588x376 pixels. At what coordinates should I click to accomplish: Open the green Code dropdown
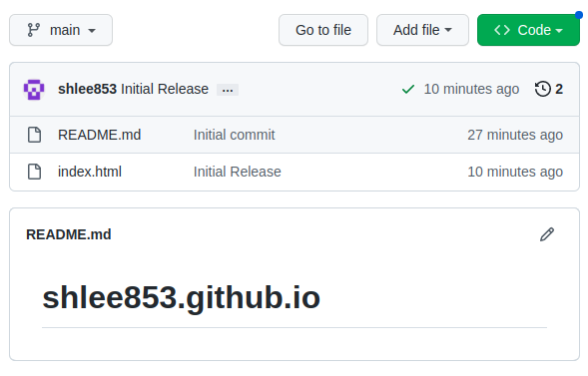point(528,30)
